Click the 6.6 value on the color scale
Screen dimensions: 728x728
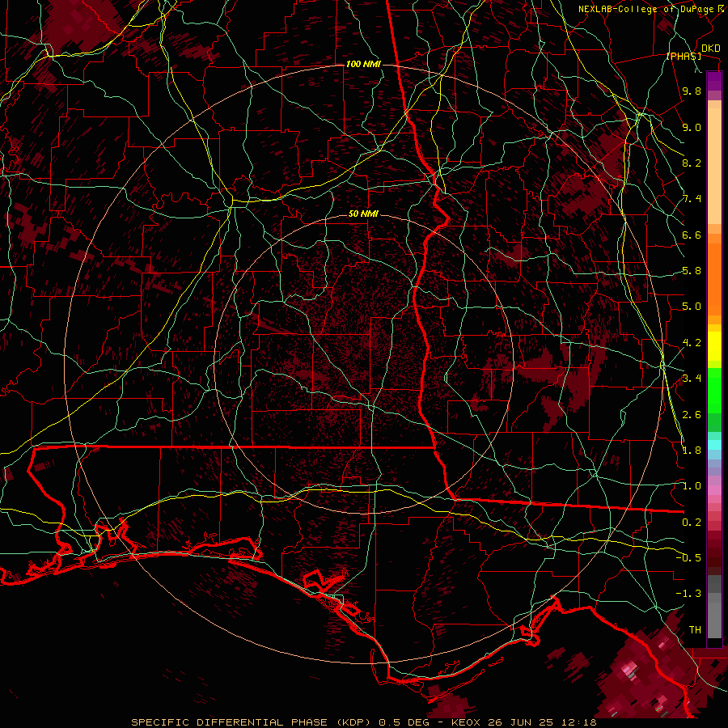pos(692,235)
